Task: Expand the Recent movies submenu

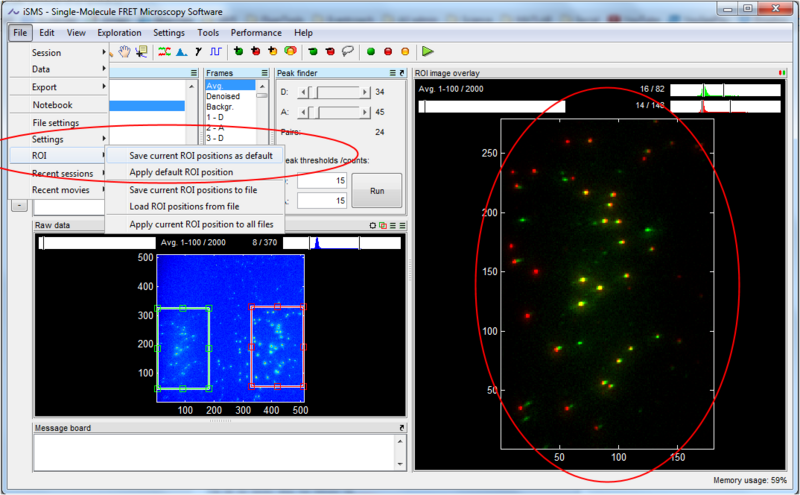Action: (58, 190)
